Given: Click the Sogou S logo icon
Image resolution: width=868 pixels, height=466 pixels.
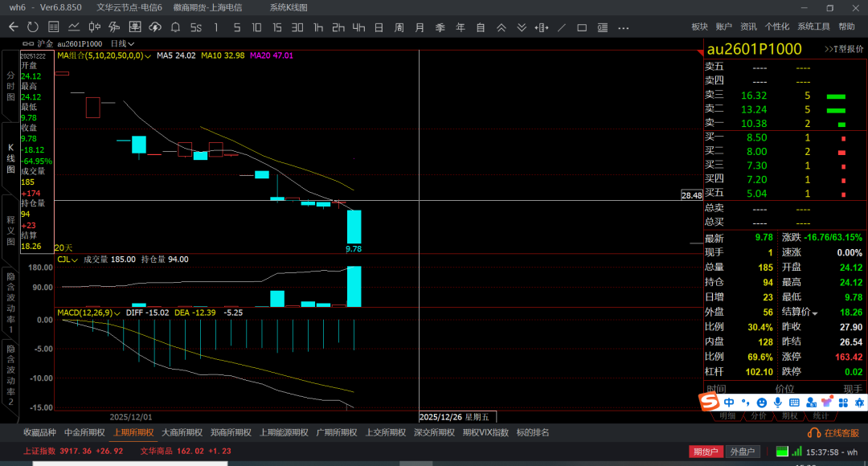Looking at the screenshot, I should pos(709,402).
